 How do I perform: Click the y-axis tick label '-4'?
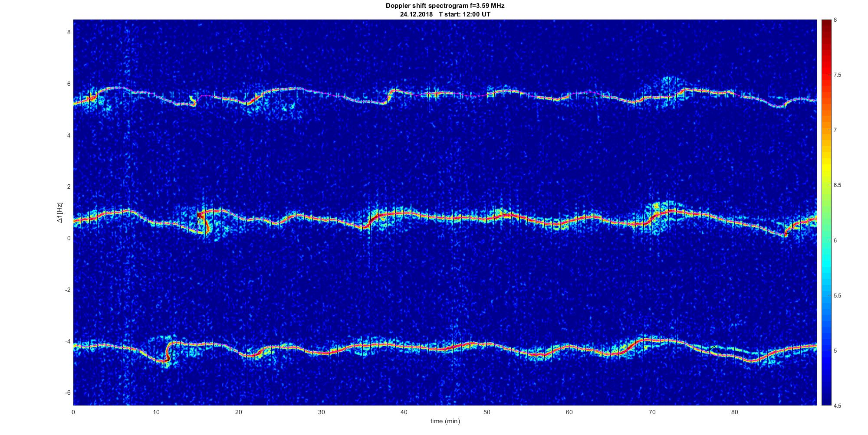click(67, 341)
